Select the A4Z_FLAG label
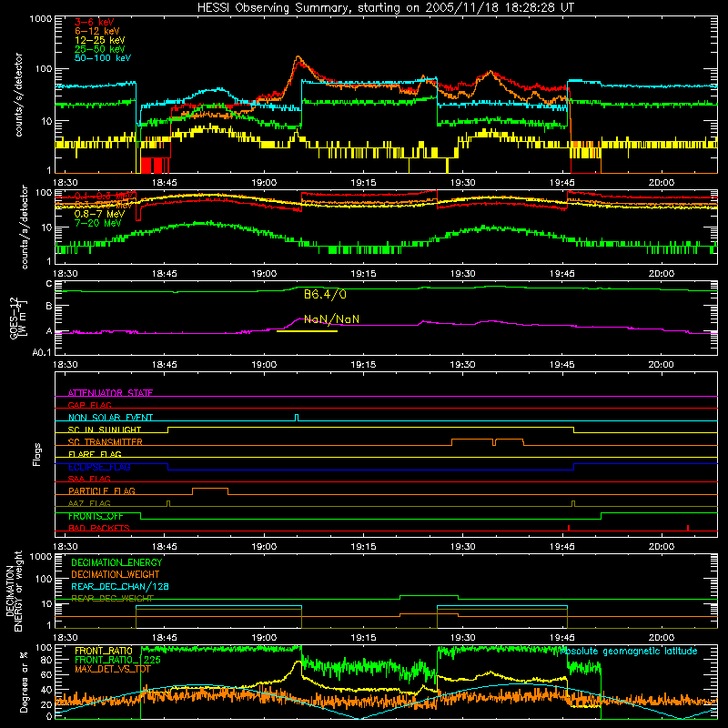 (89, 503)
